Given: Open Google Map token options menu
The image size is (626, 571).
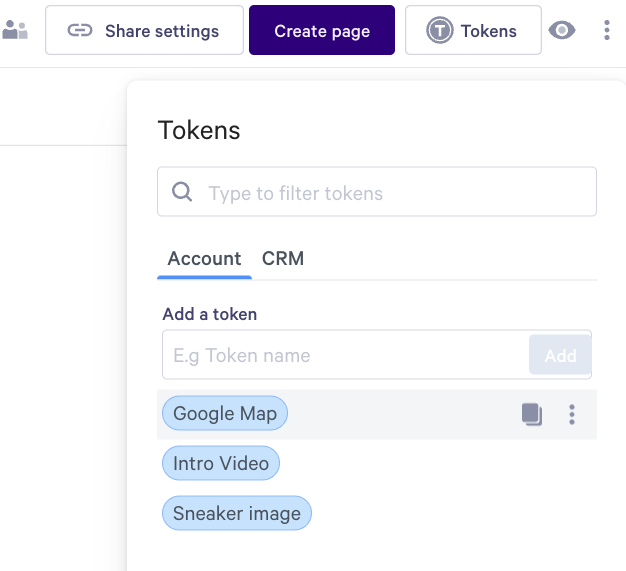Looking at the screenshot, I should pos(572,414).
